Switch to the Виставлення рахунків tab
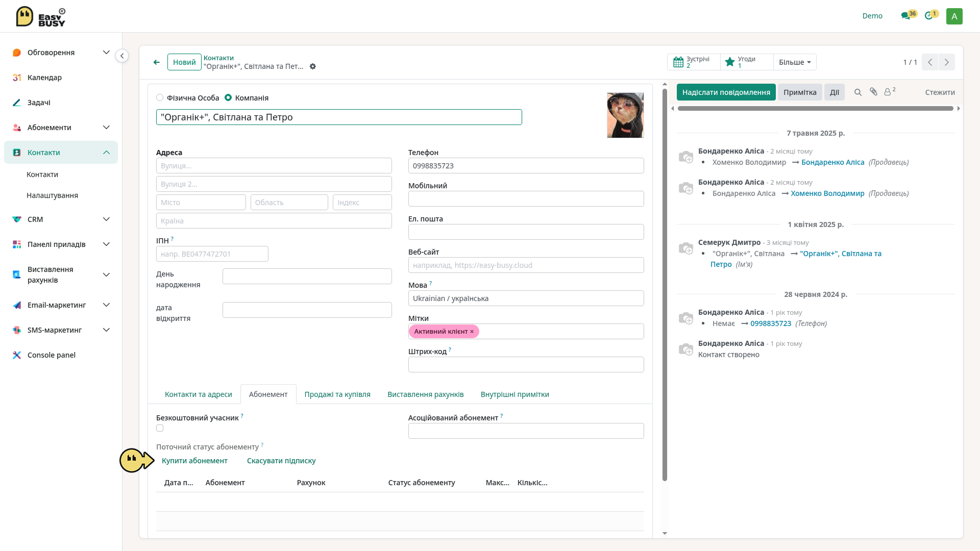This screenshot has height=551, width=980. pyautogui.click(x=425, y=394)
